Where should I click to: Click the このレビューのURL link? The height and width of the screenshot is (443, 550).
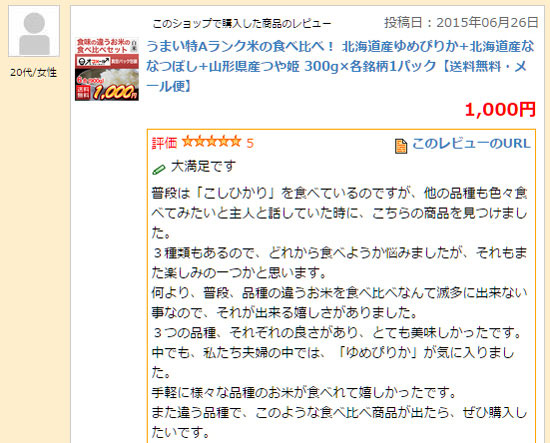tap(471, 144)
